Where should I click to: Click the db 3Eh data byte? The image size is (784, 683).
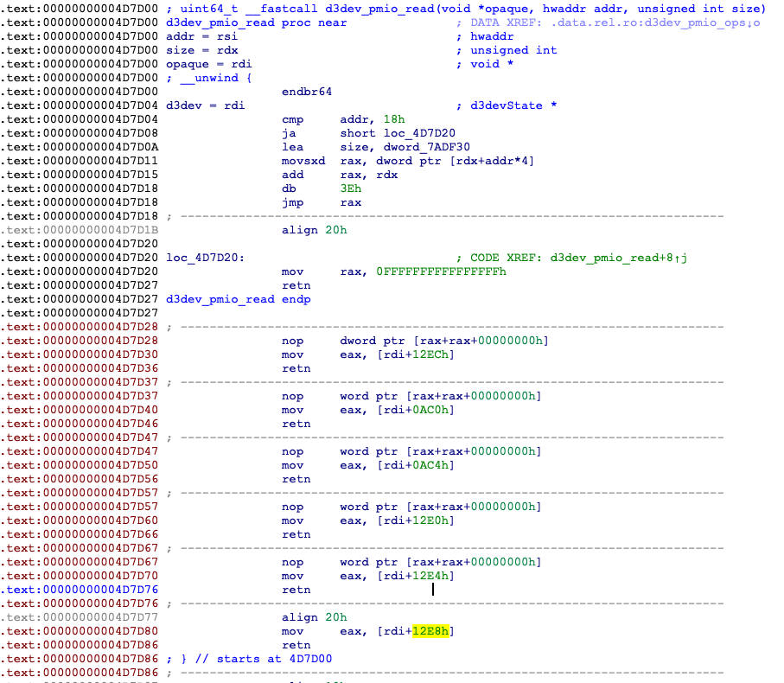(x=322, y=188)
